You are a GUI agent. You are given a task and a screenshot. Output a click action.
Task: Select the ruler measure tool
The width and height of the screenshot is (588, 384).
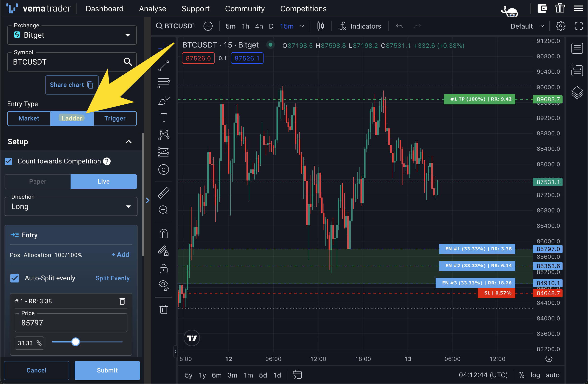[x=163, y=193]
